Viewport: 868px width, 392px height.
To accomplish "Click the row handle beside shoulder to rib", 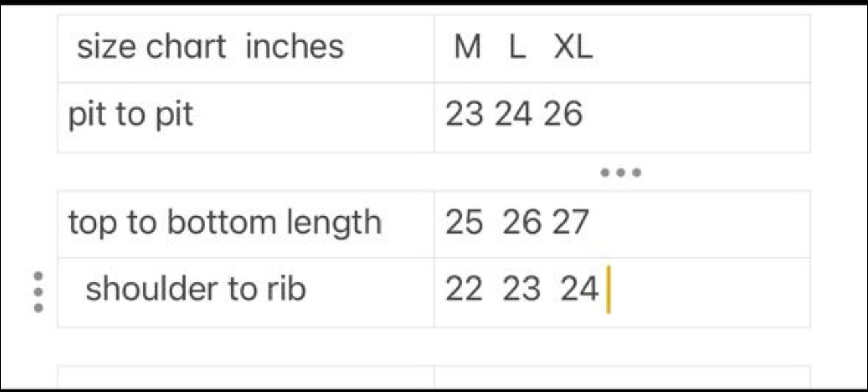I will tap(38, 292).
